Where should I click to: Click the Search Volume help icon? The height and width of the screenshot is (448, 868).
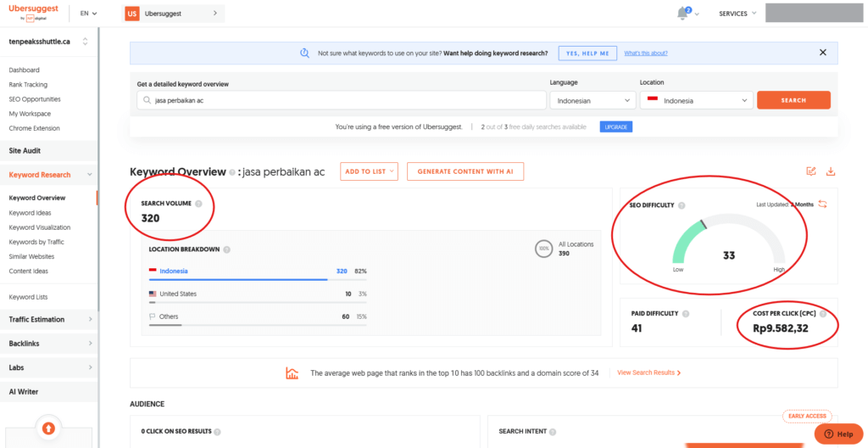coord(198,204)
